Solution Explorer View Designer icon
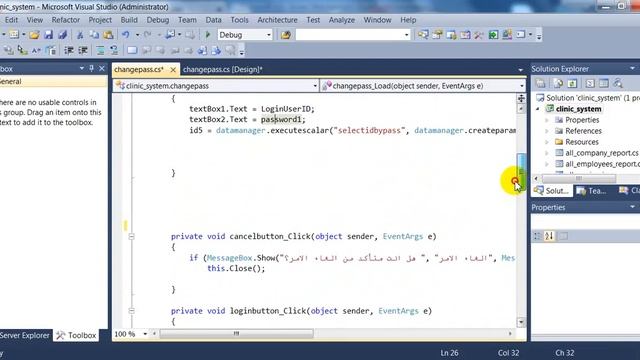Image resolution: width=640 pixels, height=360 pixels. [604, 84]
